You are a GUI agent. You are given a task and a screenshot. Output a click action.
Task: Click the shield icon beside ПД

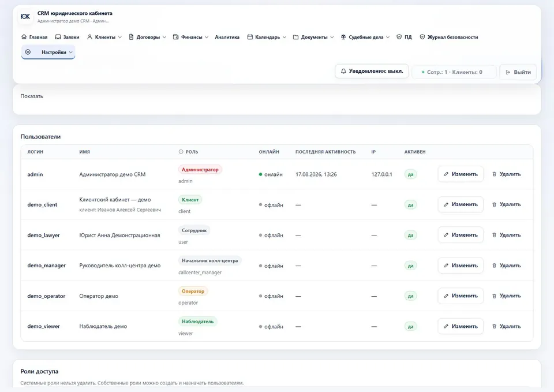click(x=399, y=37)
